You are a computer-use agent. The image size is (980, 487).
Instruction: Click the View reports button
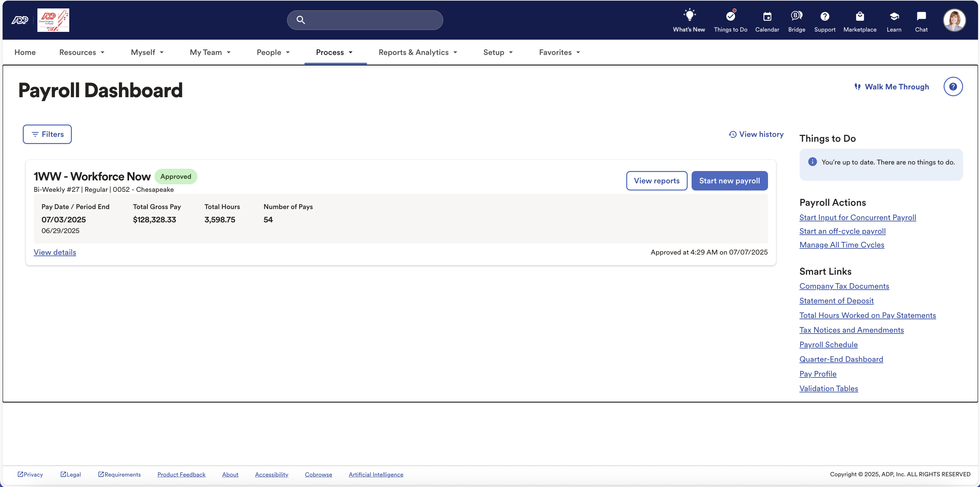point(656,181)
